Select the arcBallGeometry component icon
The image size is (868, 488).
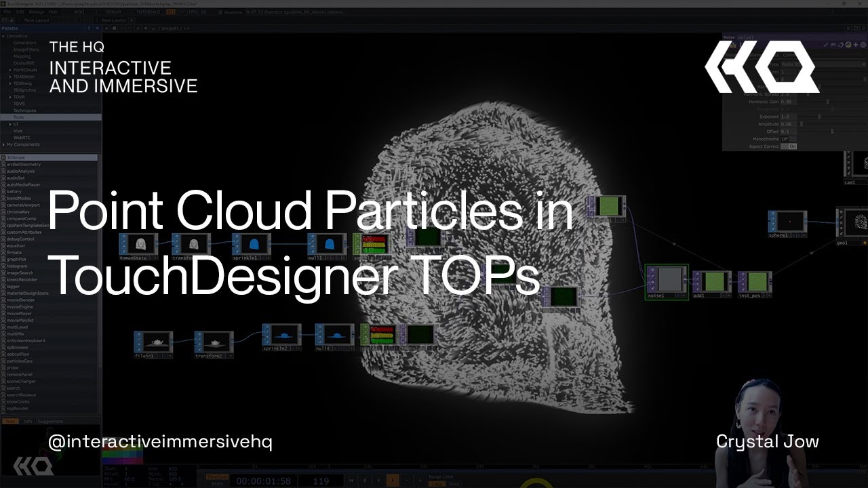pyautogui.click(x=3, y=165)
